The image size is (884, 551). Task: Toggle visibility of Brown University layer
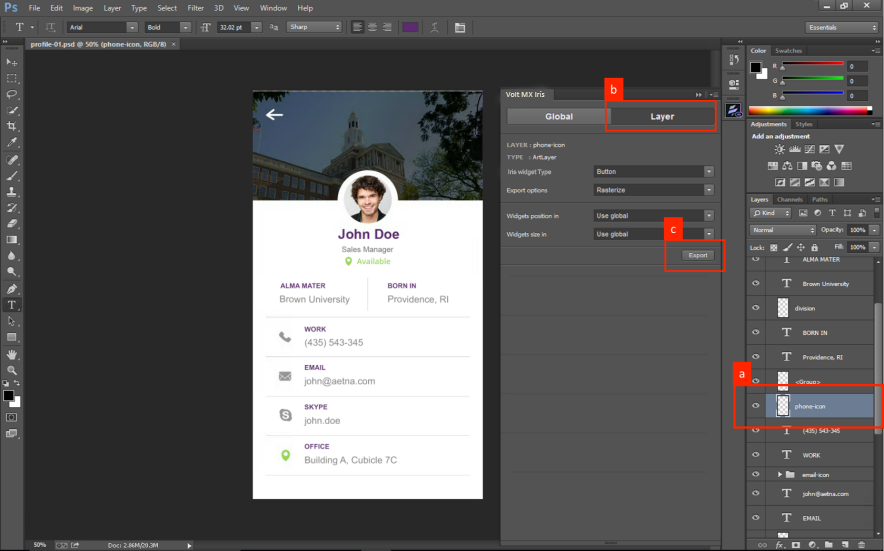click(756, 284)
